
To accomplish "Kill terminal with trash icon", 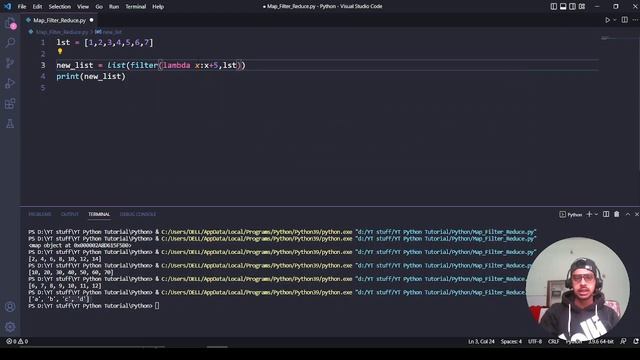I will (x=617, y=214).
